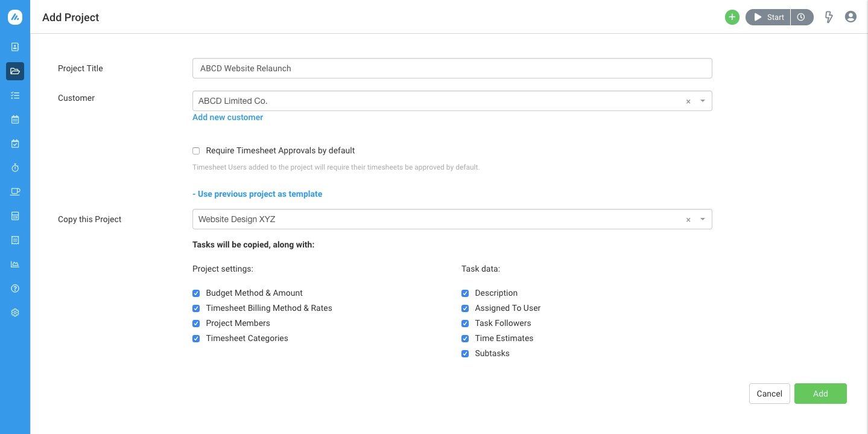Enable Require Timesheet Approvals by default

point(196,151)
